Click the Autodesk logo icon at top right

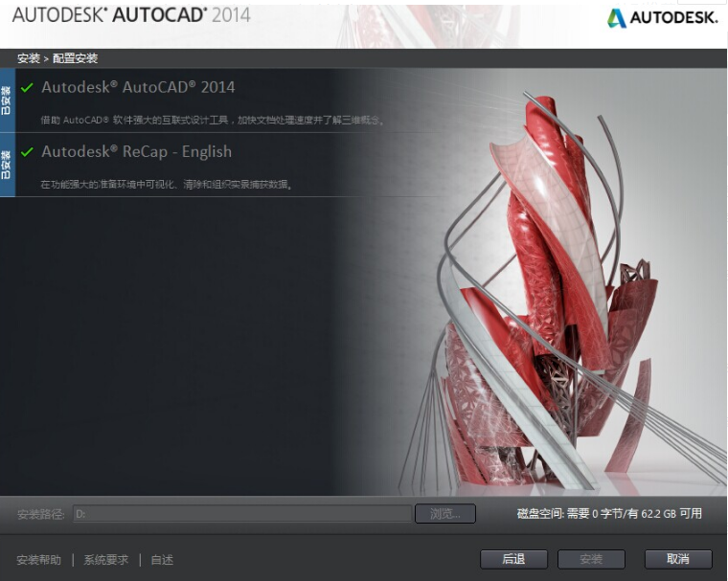(617, 18)
